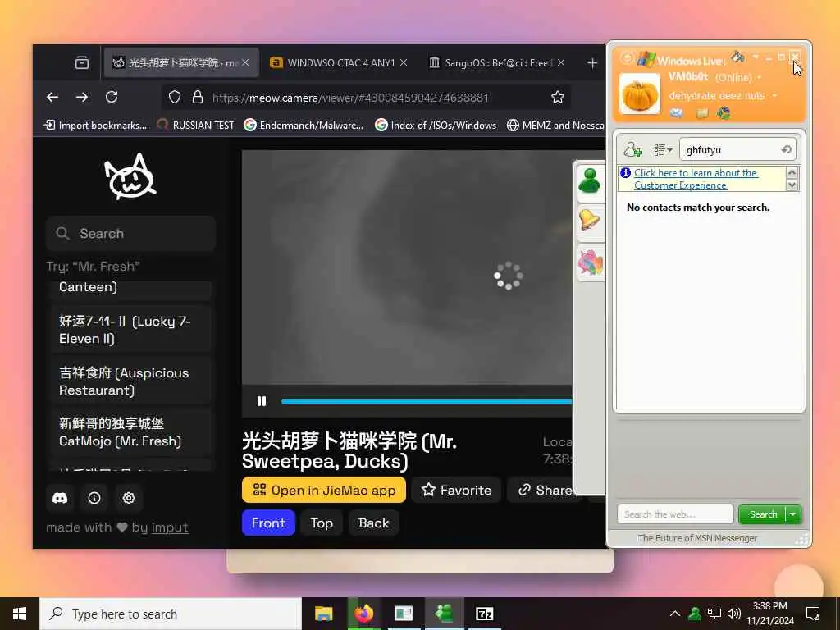Show site info via padlock icon
The height and width of the screenshot is (630, 840).
click(197, 97)
